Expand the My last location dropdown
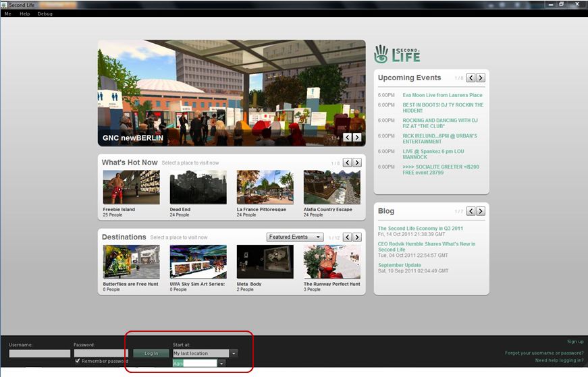This screenshot has width=588, height=377. click(234, 353)
